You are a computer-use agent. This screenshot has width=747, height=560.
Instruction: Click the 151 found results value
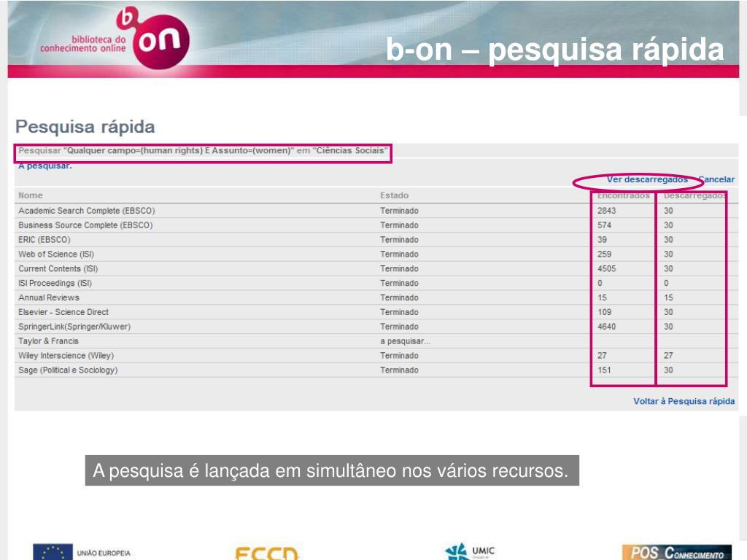pos(604,370)
